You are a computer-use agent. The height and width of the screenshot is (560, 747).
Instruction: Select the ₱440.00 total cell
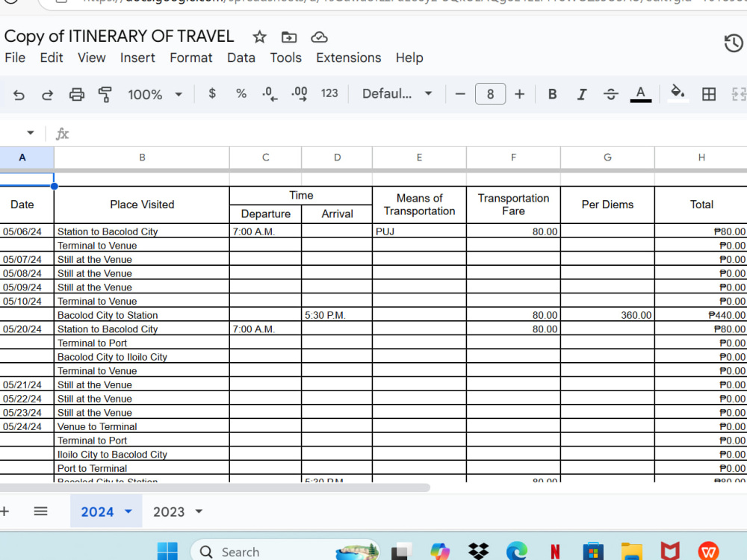point(701,315)
